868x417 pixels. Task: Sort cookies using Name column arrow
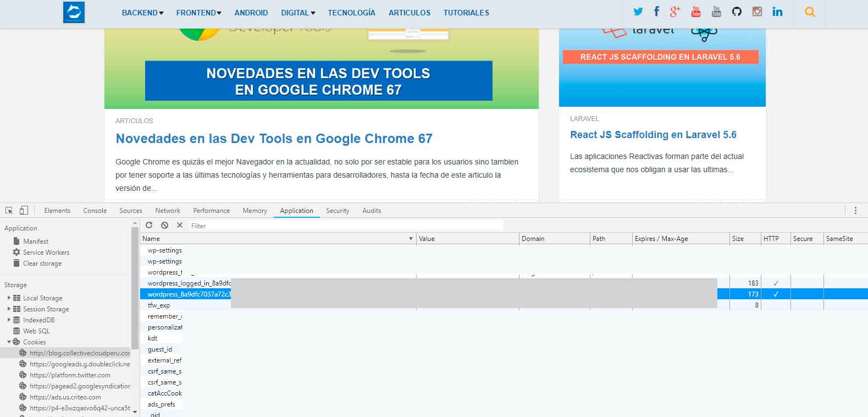click(411, 239)
